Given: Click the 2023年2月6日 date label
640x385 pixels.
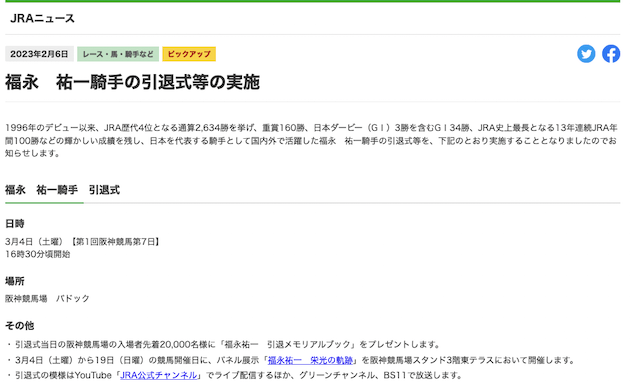Looking at the screenshot, I should pyautogui.click(x=39, y=54).
